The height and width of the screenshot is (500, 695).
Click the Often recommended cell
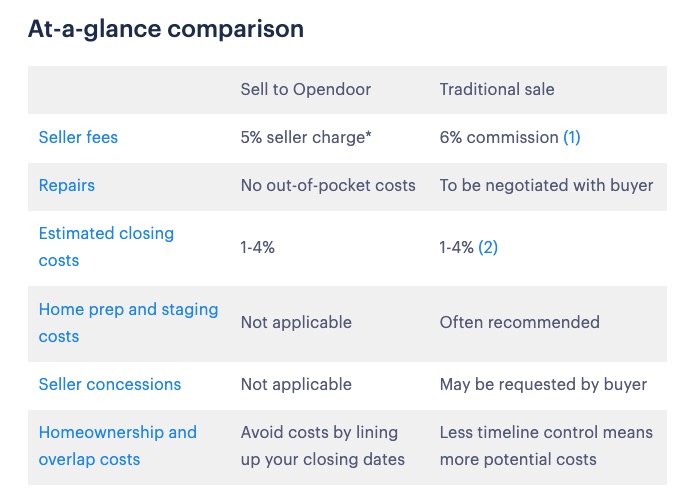[x=519, y=322]
